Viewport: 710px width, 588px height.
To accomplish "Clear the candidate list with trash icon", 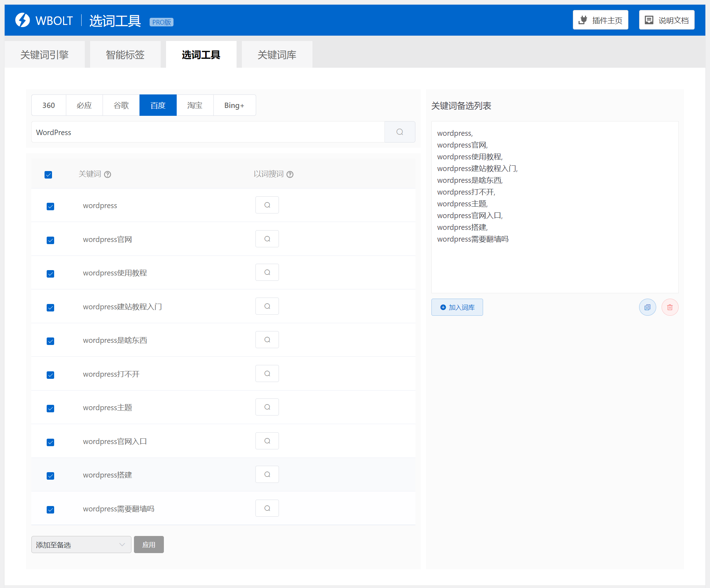I will (x=670, y=307).
